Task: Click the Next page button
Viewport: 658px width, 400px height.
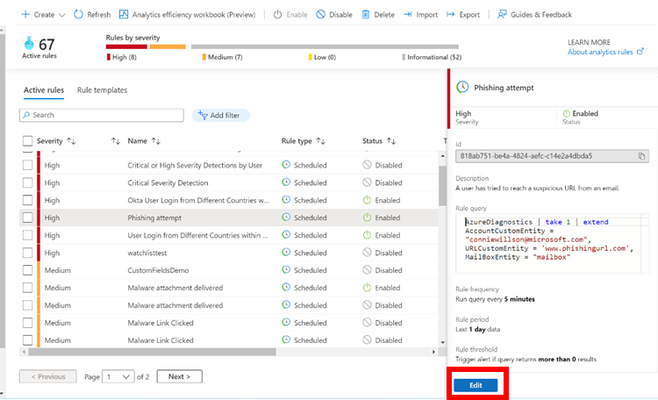Action: 180,376
